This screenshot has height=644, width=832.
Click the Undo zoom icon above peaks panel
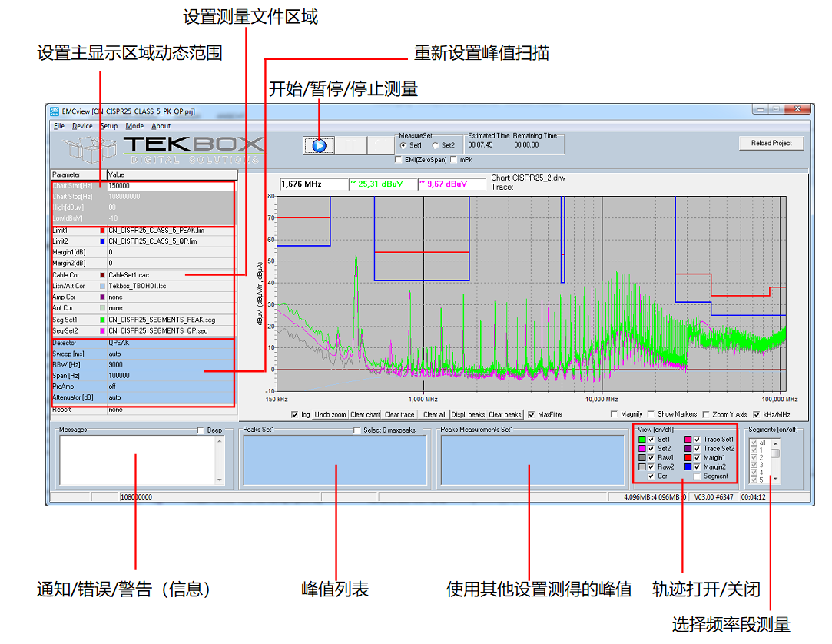pos(330,413)
